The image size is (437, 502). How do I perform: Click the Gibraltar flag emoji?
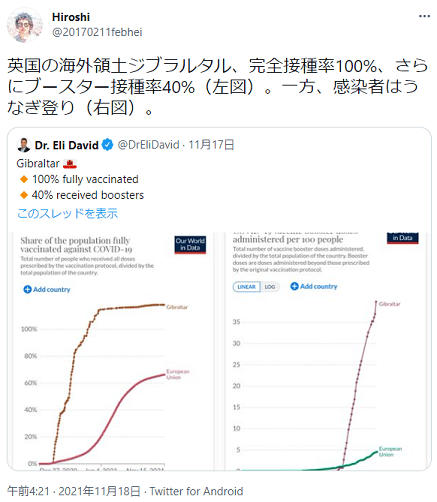pos(70,164)
